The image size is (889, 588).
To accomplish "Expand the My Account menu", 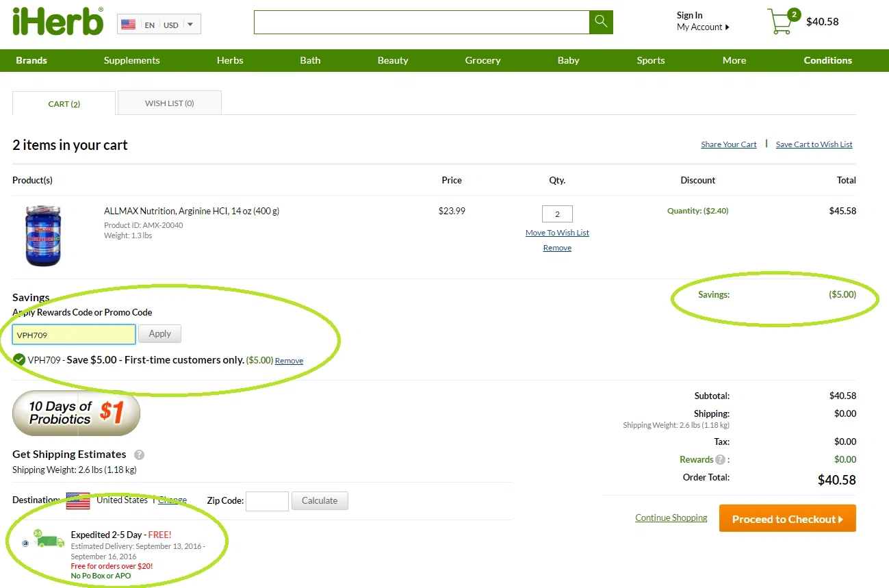I will point(703,27).
